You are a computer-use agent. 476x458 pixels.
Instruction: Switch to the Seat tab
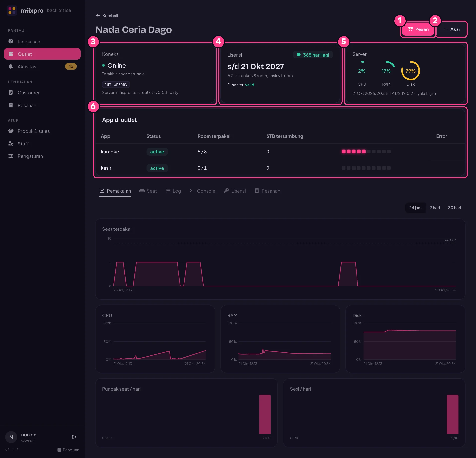(x=148, y=191)
